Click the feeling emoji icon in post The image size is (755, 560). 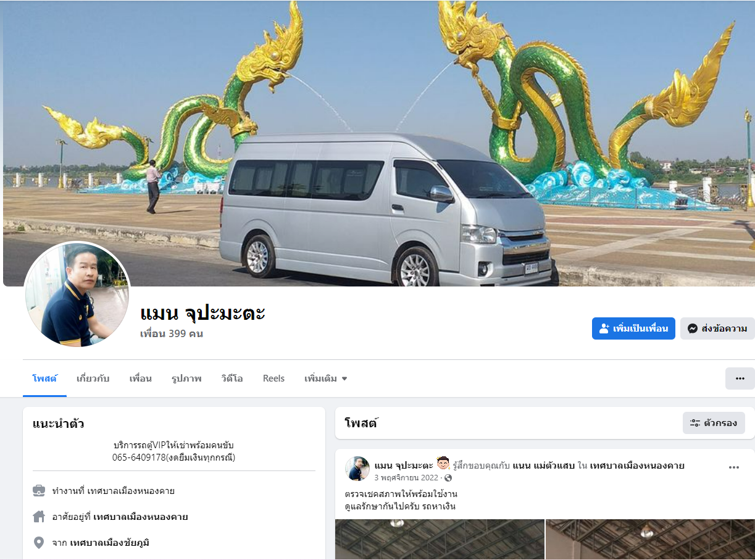(x=443, y=464)
